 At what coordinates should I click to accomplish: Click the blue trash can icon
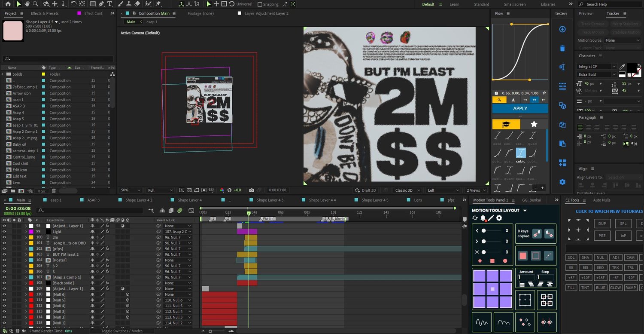coord(562,48)
